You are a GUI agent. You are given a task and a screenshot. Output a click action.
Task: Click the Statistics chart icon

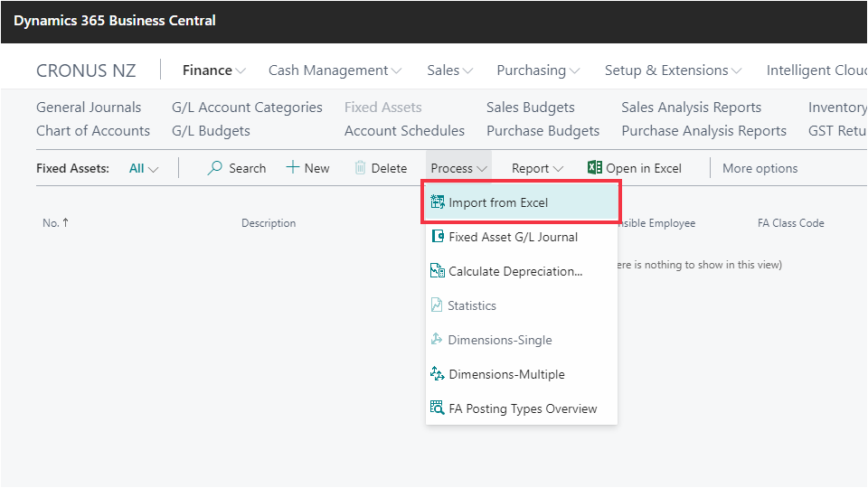[x=437, y=305]
